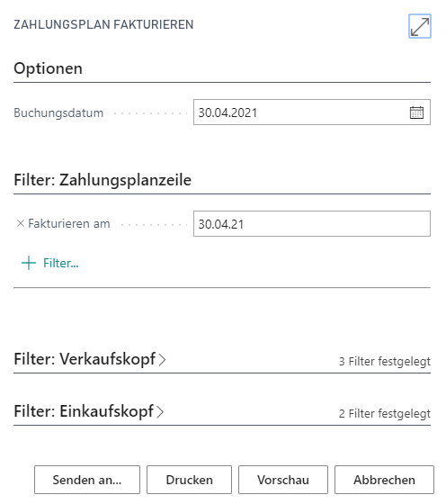446x504 pixels.
Task: Focus the Fakturieren am filter field
Action: [312, 224]
